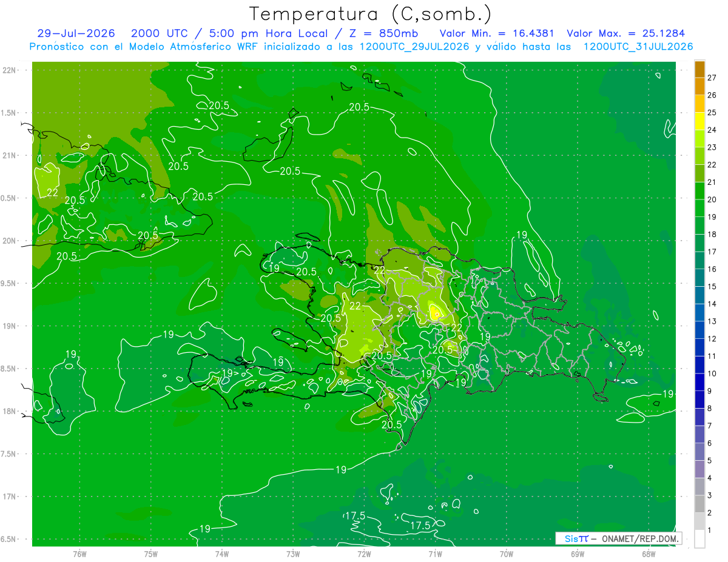Click the '71W' longitude axis label
Viewport: 728px width, 562px height.
(435, 554)
